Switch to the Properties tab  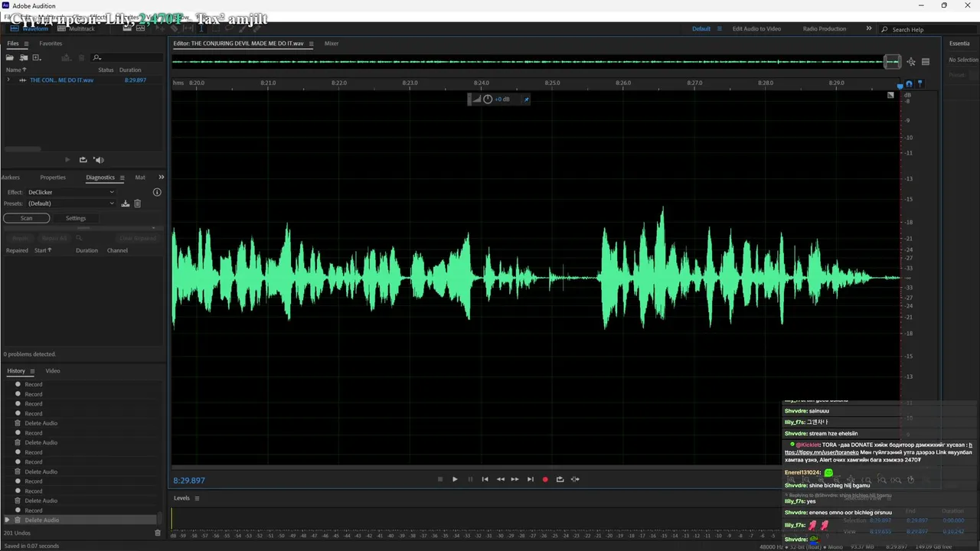point(53,178)
